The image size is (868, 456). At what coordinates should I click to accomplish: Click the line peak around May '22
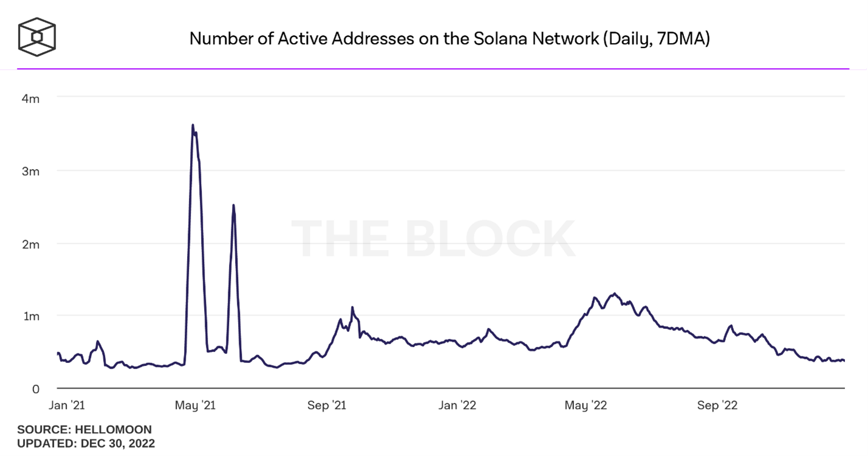(x=615, y=294)
